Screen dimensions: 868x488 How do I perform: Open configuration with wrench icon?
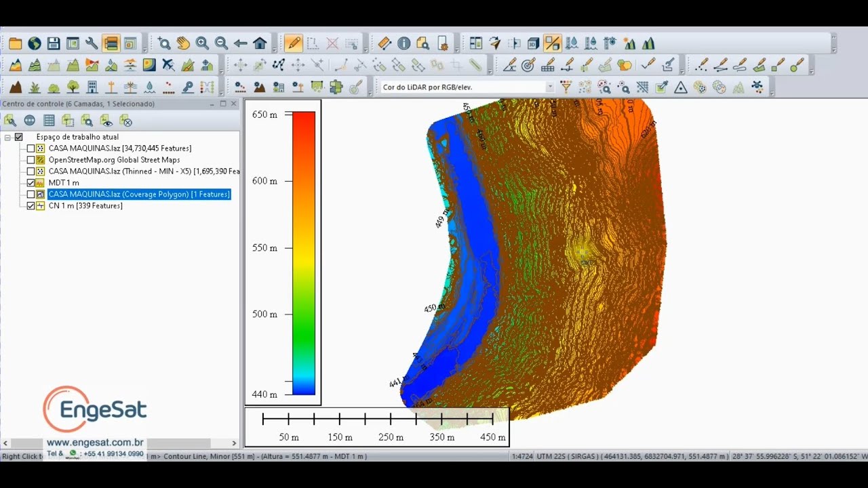(92, 43)
